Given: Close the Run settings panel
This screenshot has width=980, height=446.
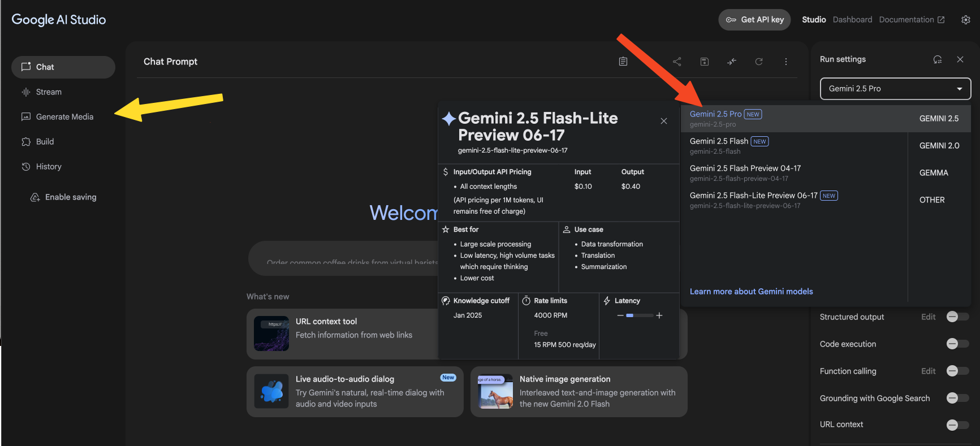Looking at the screenshot, I should (960, 59).
